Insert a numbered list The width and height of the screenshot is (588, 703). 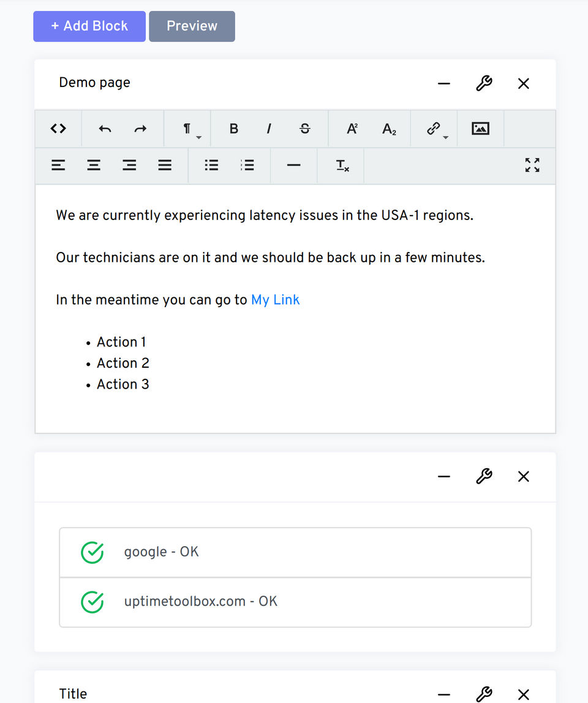coord(247,165)
